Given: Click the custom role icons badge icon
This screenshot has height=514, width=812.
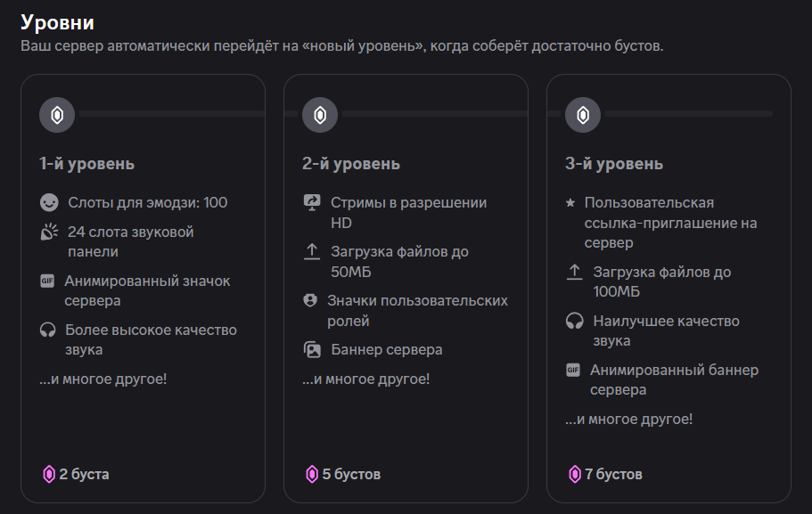Looking at the screenshot, I should (x=310, y=301).
